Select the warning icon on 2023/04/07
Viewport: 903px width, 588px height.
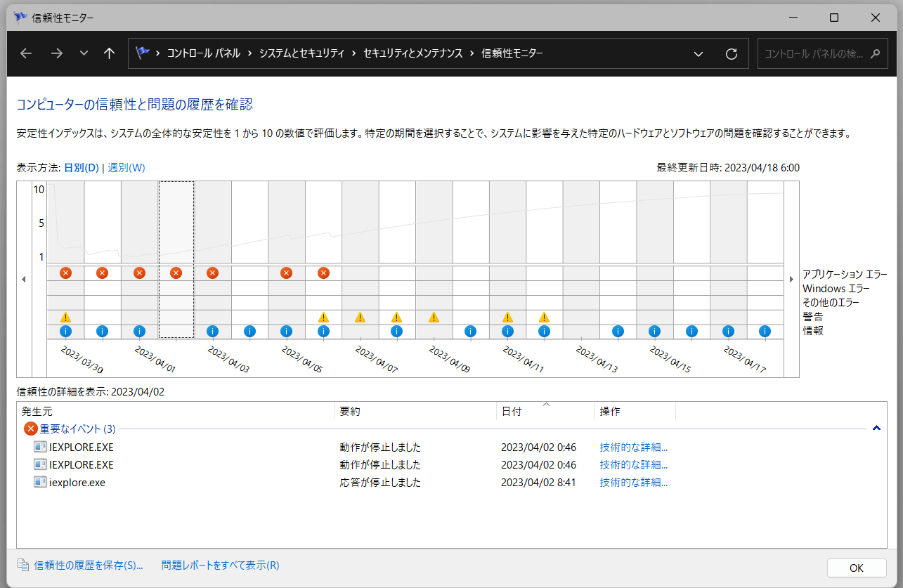pyautogui.click(x=360, y=317)
